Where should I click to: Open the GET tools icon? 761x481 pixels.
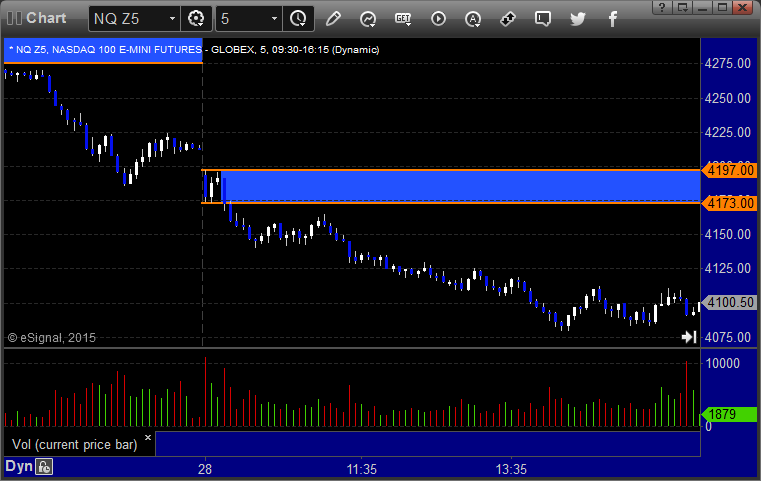point(403,19)
